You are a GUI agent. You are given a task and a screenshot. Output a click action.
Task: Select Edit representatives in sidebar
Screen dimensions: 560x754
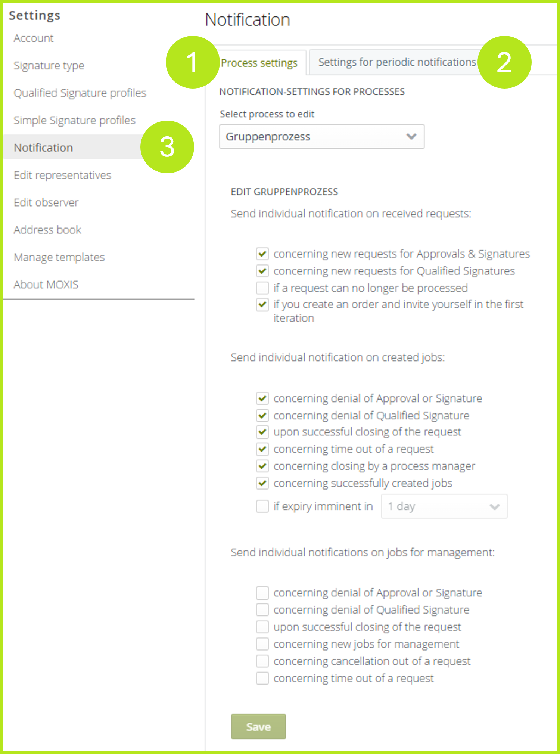[x=62, y=175]
